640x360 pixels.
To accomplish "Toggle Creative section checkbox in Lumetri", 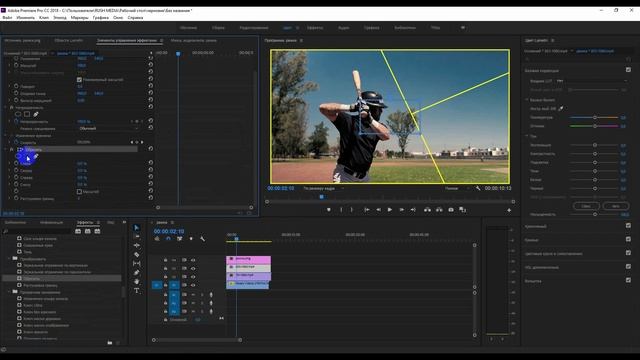I will click(628, 225).
